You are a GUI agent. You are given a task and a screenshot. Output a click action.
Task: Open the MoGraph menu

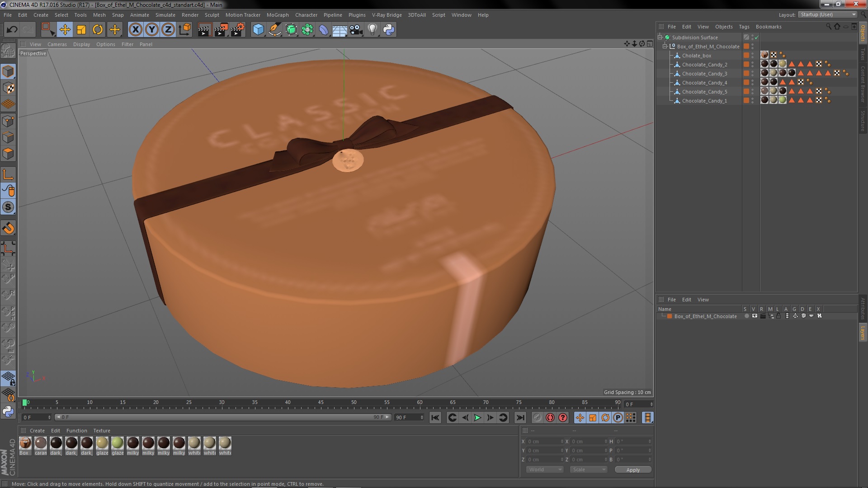(x=278, y=15)
